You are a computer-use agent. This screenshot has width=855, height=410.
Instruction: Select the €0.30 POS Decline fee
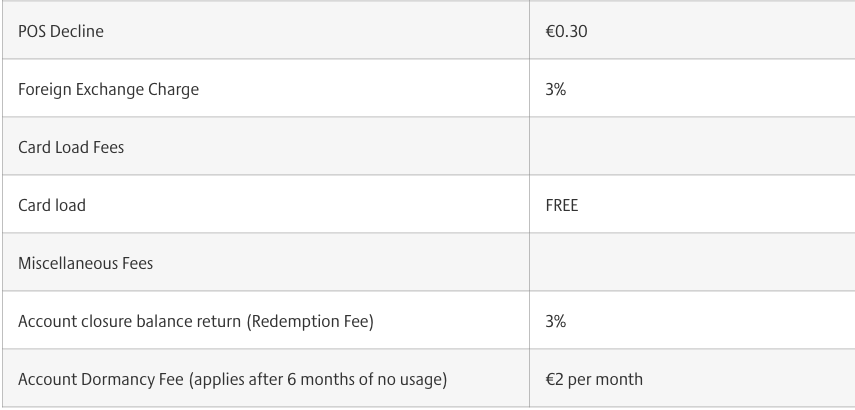[x=566, y=31]
